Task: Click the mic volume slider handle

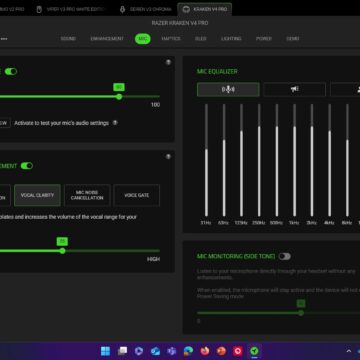Action: point(119,97)
